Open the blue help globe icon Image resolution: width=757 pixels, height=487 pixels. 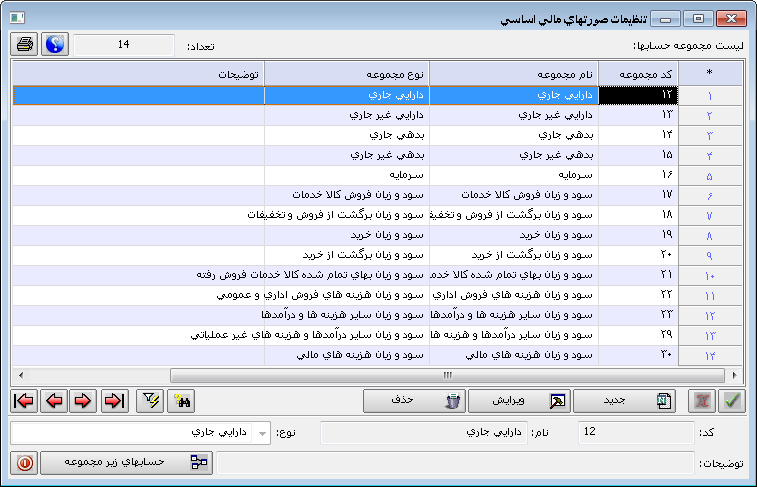coord(55,44)
